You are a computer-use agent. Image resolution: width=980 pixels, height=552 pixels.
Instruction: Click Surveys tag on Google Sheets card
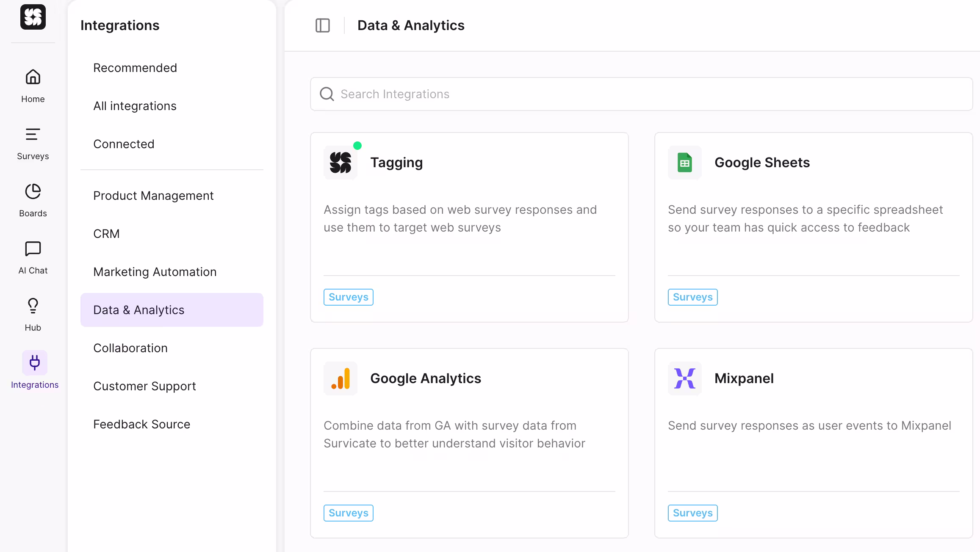coord(692,297)
